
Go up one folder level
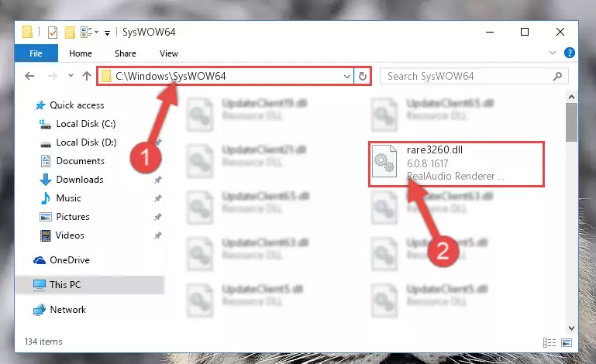87,76
